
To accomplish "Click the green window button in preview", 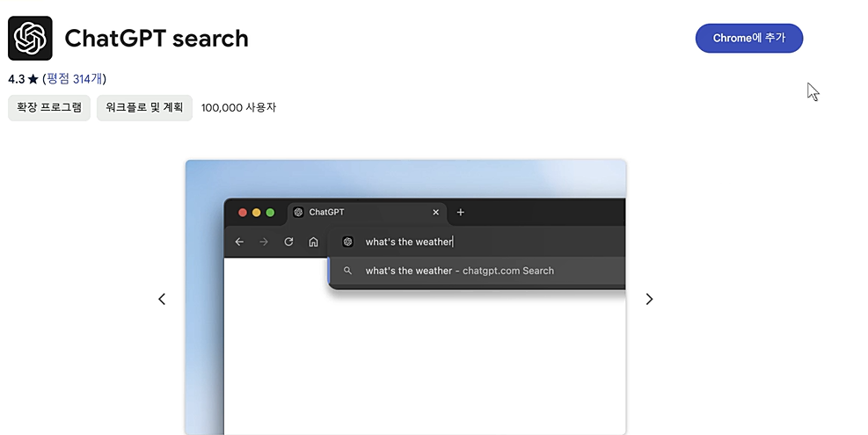I will [270, 213].
